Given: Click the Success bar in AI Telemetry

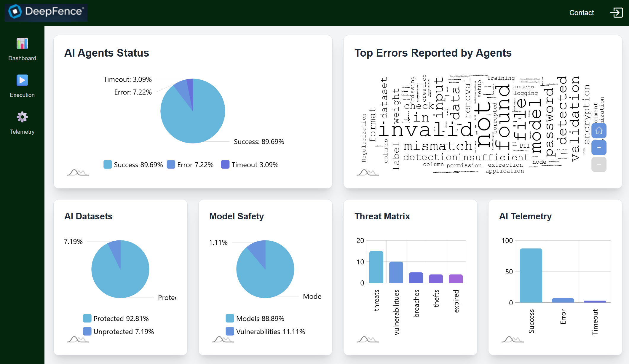Looking at the screenshot, I should tap(531, 275).
